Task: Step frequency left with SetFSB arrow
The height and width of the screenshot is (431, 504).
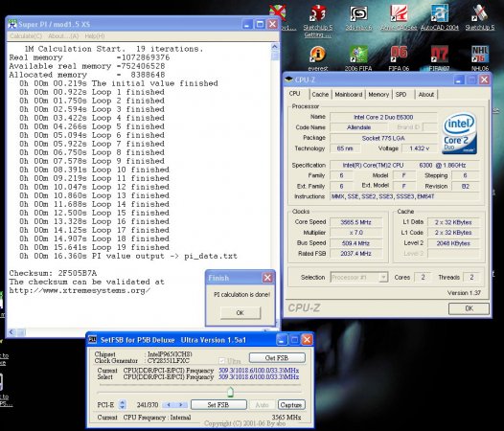Action: click(x=169, y=404)
